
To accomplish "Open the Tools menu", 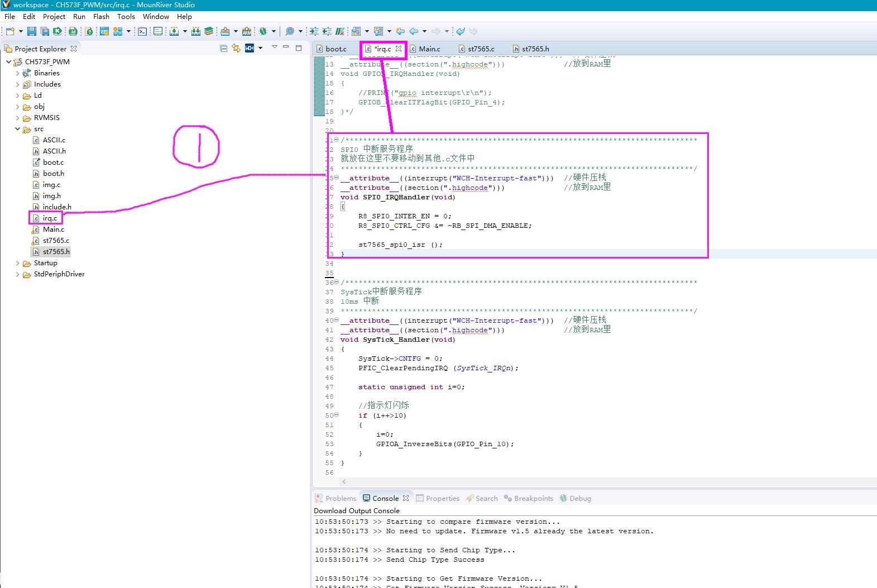I will 126,16.
